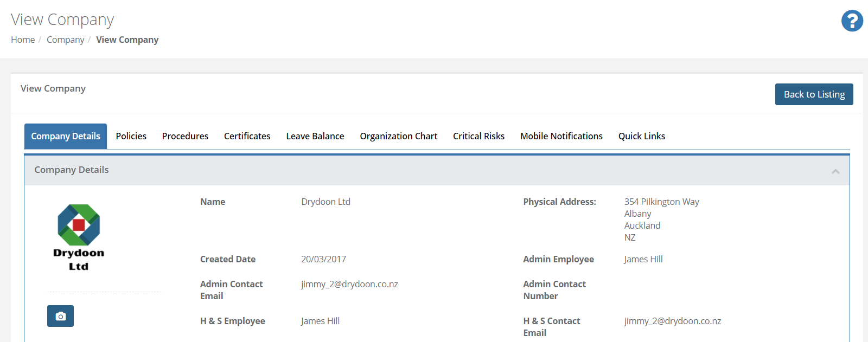Click James Hill beside Admin Employee
The width and height of the screenshot is (868, 342).
coord(643,259)
